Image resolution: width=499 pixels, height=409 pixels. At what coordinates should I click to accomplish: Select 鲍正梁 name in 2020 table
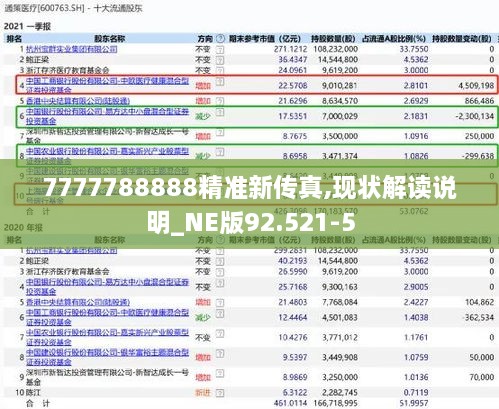37,261
